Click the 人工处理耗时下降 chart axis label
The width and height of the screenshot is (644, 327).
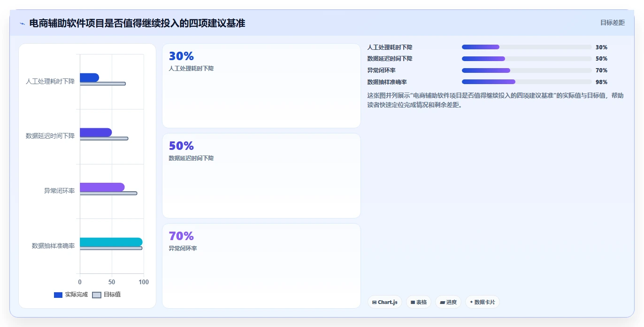[50, 81]
